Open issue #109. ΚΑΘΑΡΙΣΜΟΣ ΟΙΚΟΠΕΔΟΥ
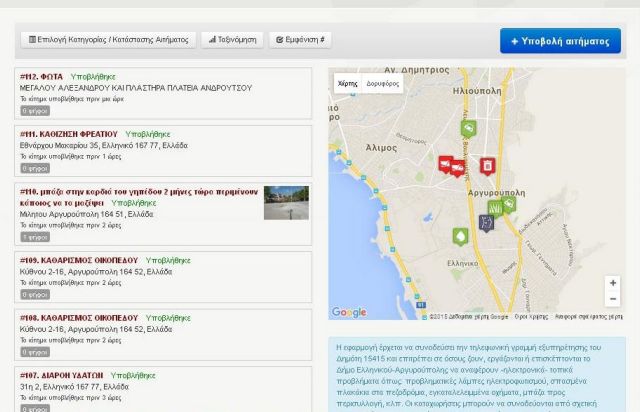640x412 pixels. click(x=79, y=260)
